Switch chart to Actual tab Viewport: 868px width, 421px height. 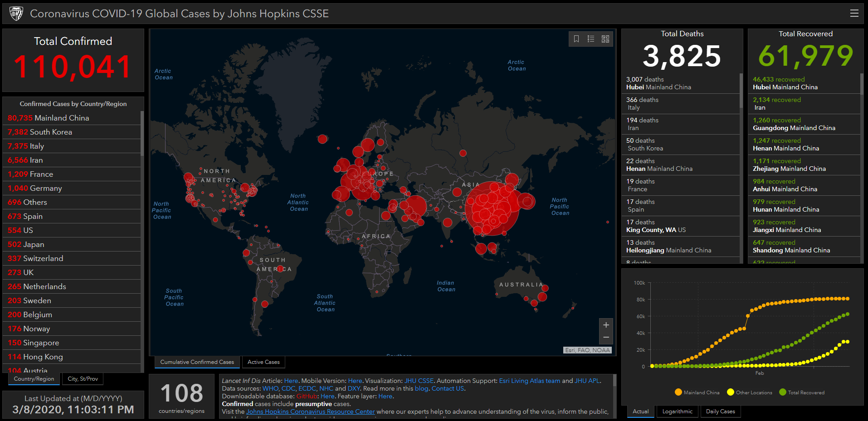click(x=640, y=411)
